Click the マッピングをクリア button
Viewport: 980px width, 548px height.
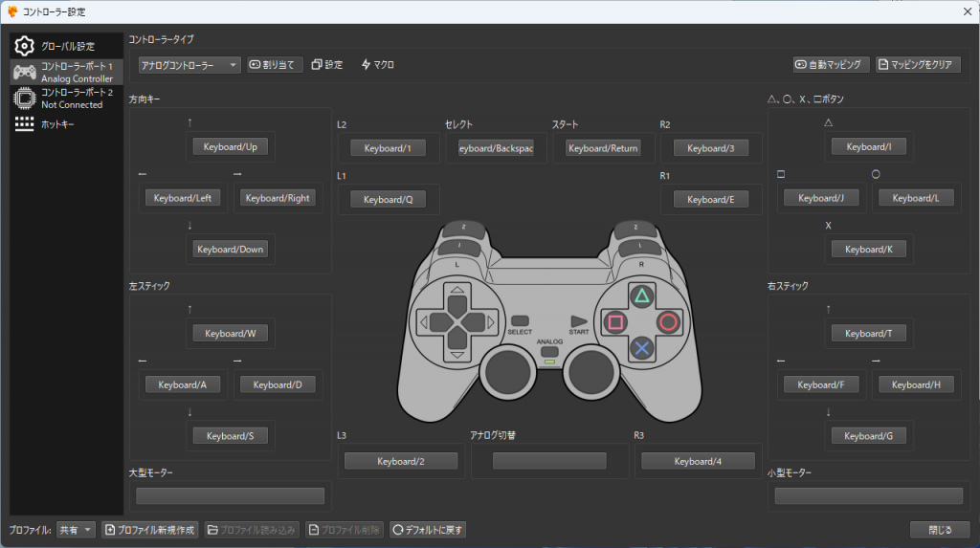point(918,64)
